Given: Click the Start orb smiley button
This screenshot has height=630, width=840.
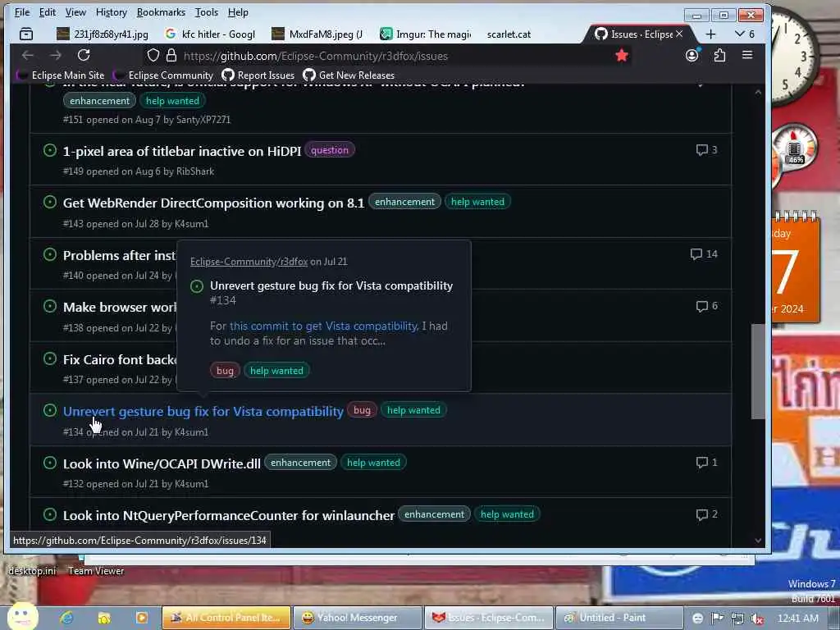Looking at the screenshot, I should [22, 616].
